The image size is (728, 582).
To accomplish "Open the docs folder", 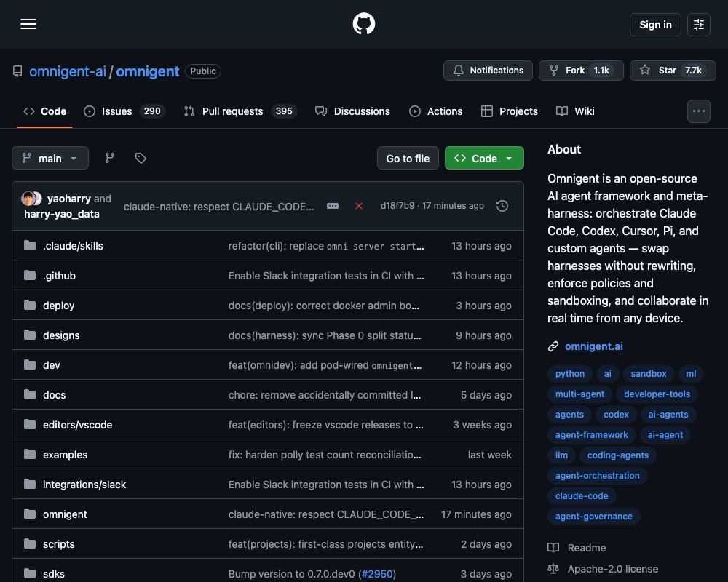I will point(55,395).
